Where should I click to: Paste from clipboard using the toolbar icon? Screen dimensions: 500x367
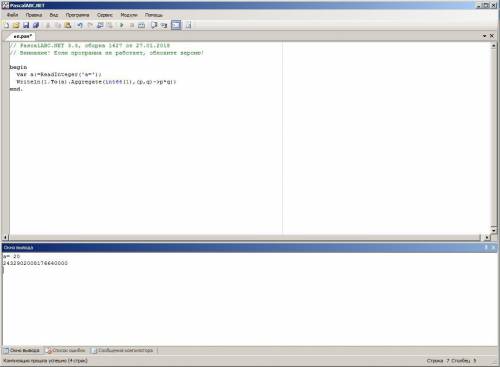click(68, 25)
